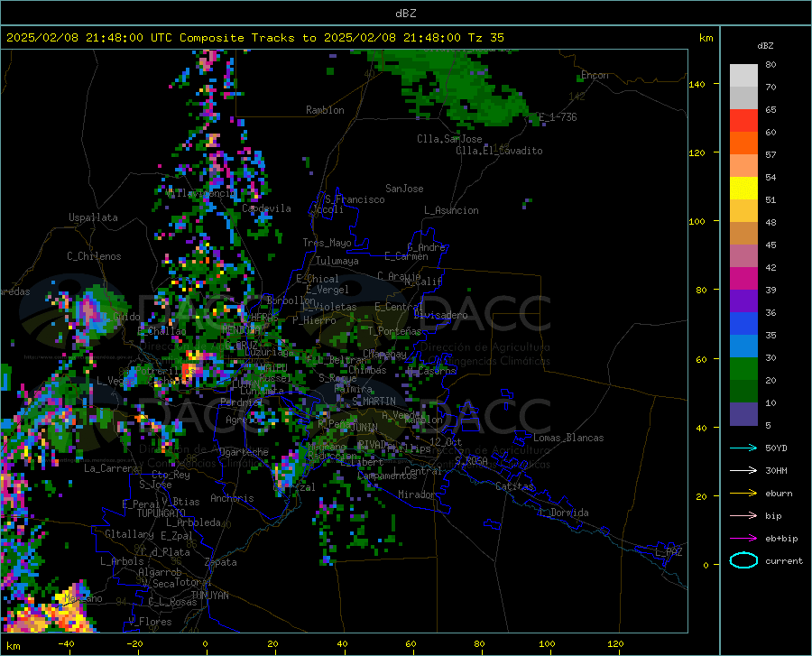
Task: Click the 'Clla.El_Cavadito' map label
Action: (x=499, y=151)
